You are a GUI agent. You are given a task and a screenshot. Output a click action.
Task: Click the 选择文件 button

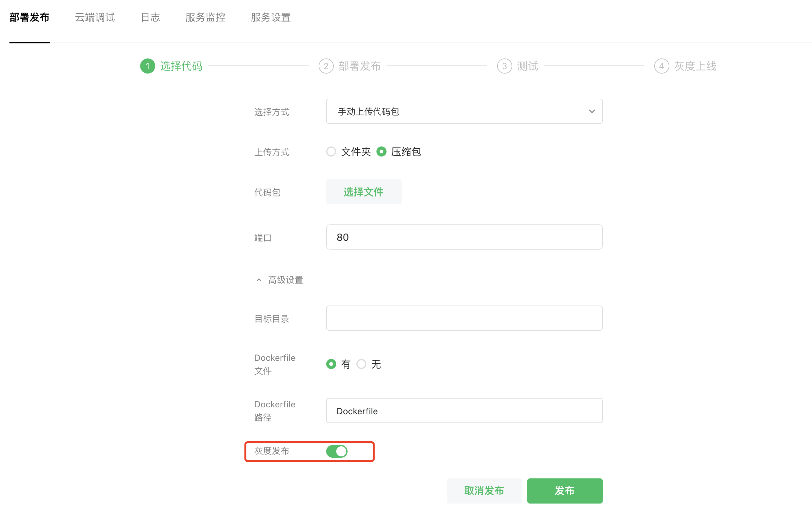point(364,192)
